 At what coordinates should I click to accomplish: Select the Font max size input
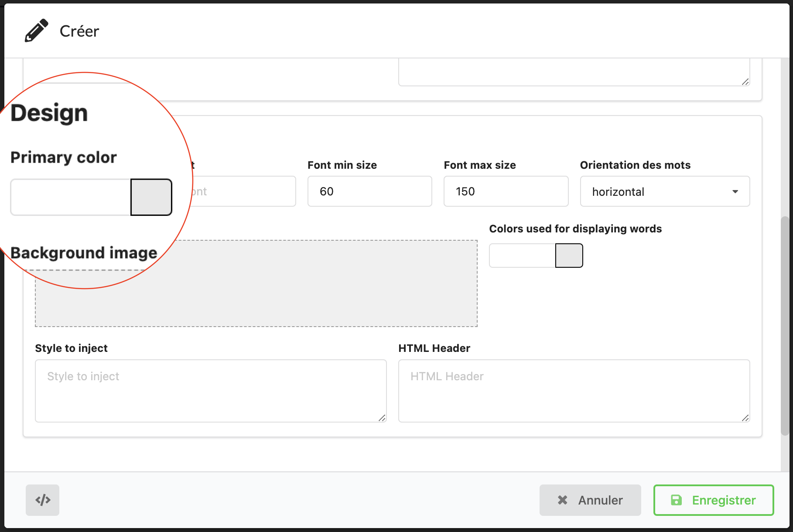tap(506, 191)
